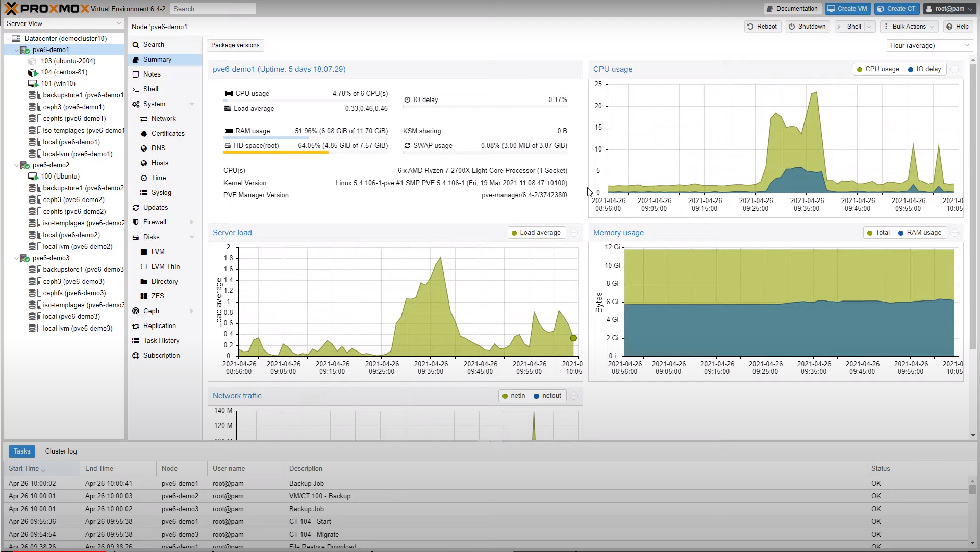The width and height of the screenshot is (980, 552).
Task: Click the HD space usage bar
Action: pyautogui.click(x=275, y=153)
